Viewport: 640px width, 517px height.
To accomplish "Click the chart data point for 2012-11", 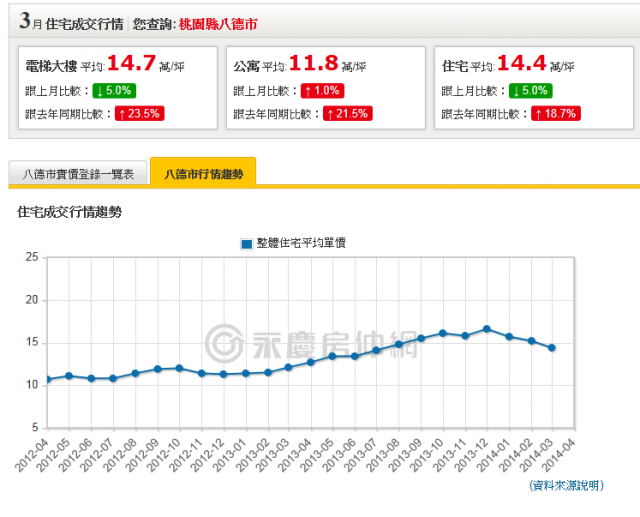I will pos(201,373).
